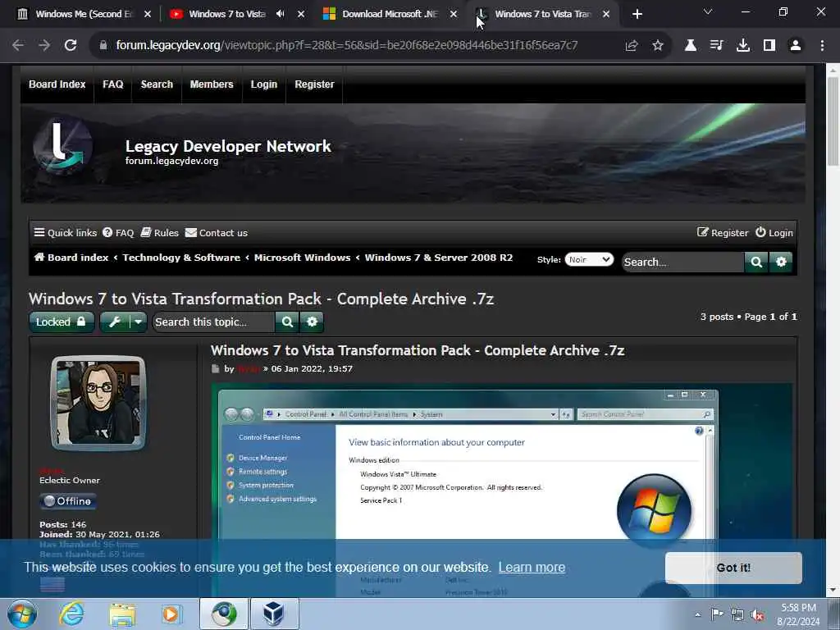Open the browser downloads icon
Viewport: 840px width, 630px height.
point(743,46)
